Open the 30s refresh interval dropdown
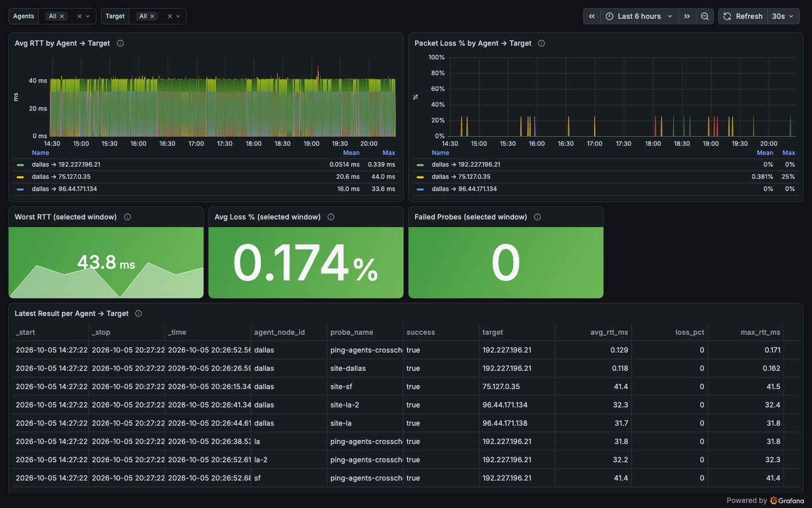The image size is (812, 508). [x=783, y=16]
